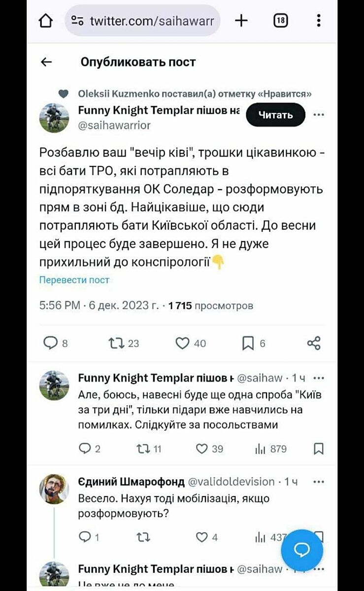The width and height of the screenshot is (364, 591).
Task: Open the @saihawarrior profile avatar
Action: [54, 118]
